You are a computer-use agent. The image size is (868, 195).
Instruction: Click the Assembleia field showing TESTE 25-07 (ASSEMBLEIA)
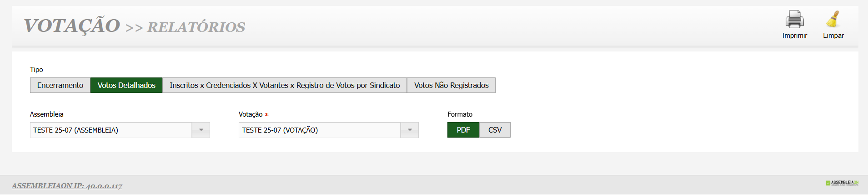tap(111, 130)
